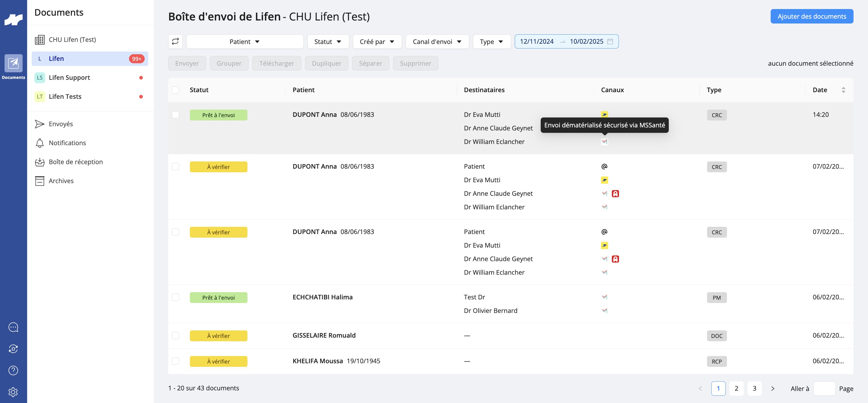Select pagination page 1
868x403 pixels.
point(718,389)
